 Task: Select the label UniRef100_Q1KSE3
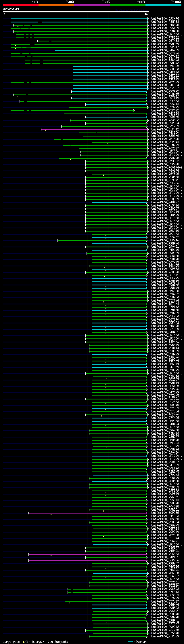click(x=165, y=554)
